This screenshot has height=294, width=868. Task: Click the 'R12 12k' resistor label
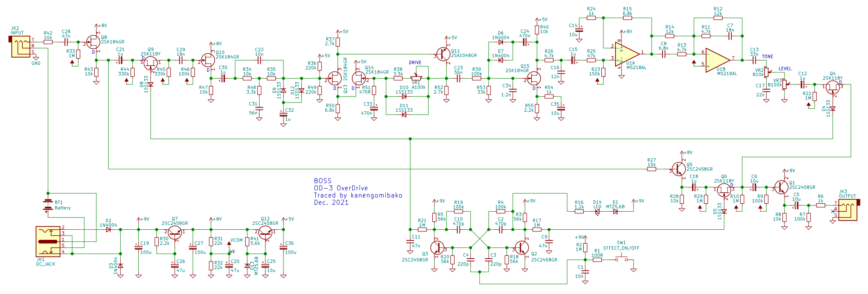coord(718,11)
